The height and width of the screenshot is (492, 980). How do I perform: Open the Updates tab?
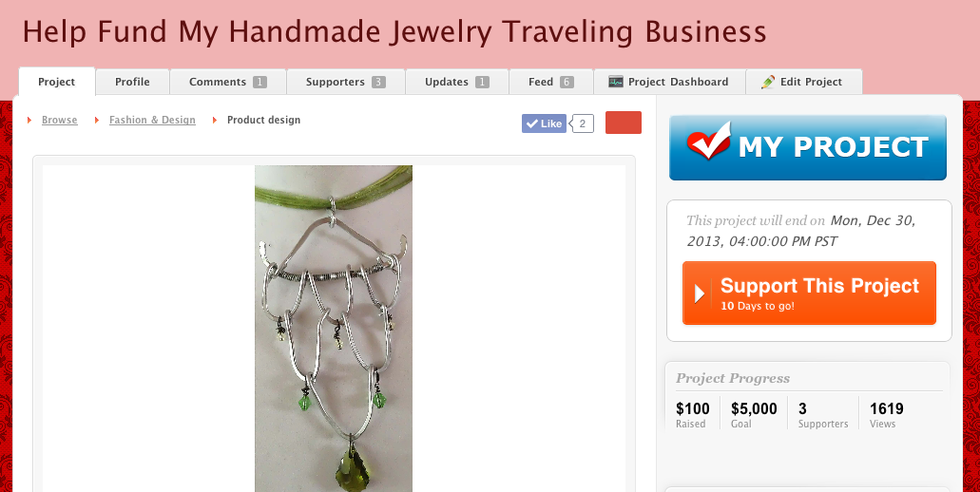[457, 82]
